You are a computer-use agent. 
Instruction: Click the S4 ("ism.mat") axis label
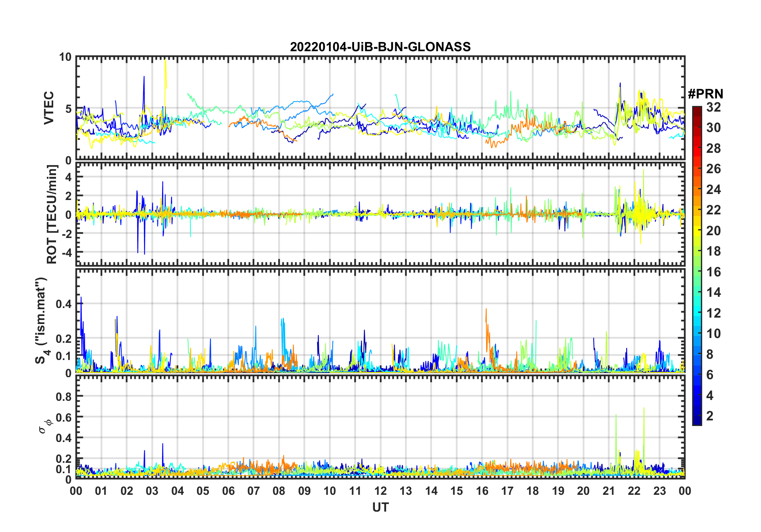pos(41,320)
